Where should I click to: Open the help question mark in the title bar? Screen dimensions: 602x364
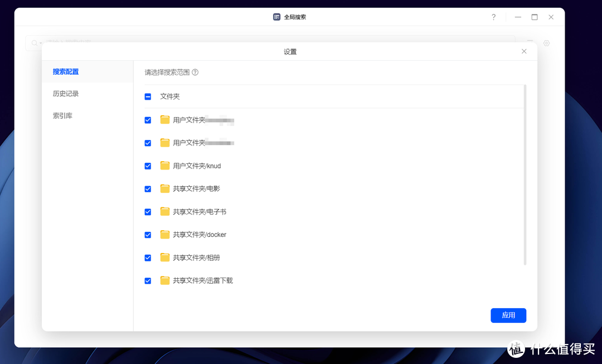[x=493, y=17]
